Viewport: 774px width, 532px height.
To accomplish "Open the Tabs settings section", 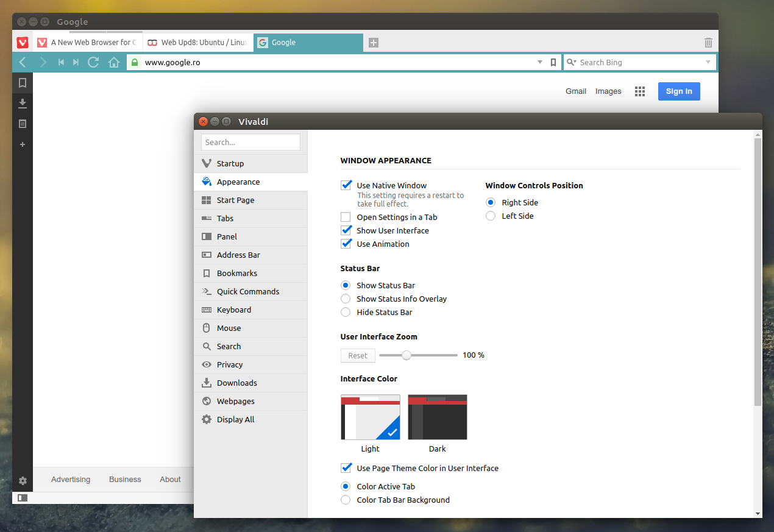I will tap(250, 218).
